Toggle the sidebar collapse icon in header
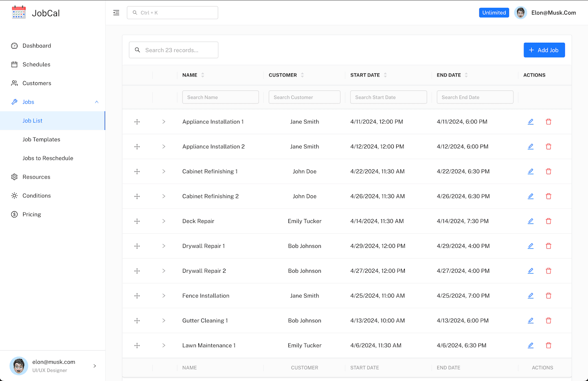588x381 pixels. [116, 13]
